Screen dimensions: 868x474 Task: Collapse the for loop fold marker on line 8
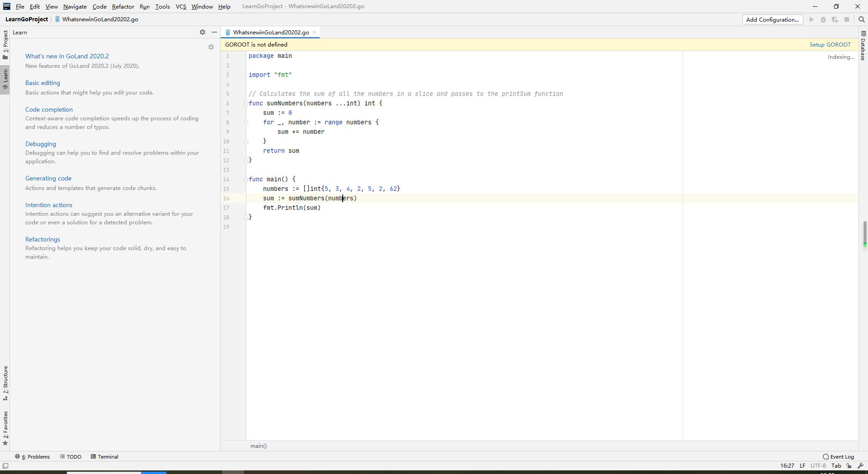(x=246, y=123)
